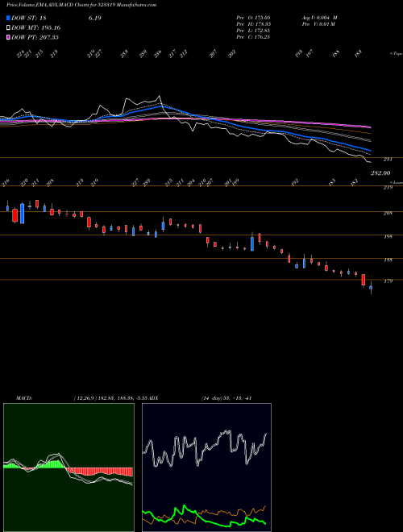The width and height of the screenshot is (403, 532).
Task: Click the 195 price level label
Action: pos(388,237)
